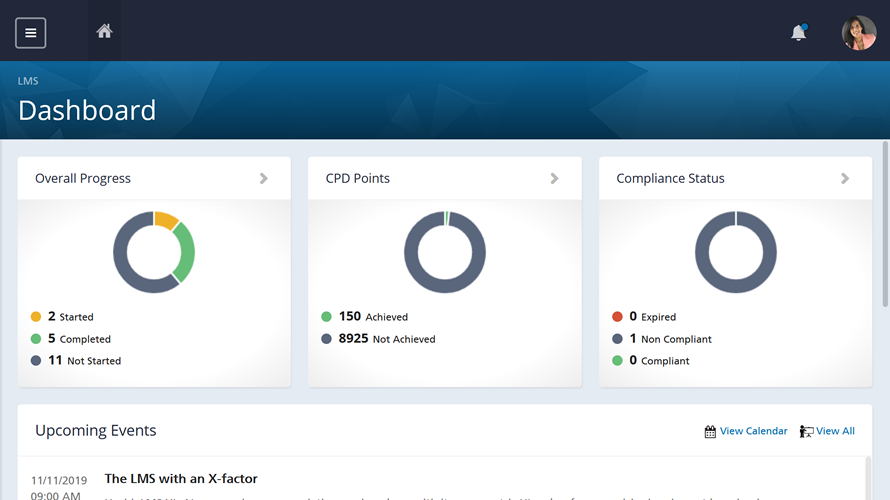Click the gray Not Started legend dot
Viewport: 890px width, 500px height.
(36, 360)
